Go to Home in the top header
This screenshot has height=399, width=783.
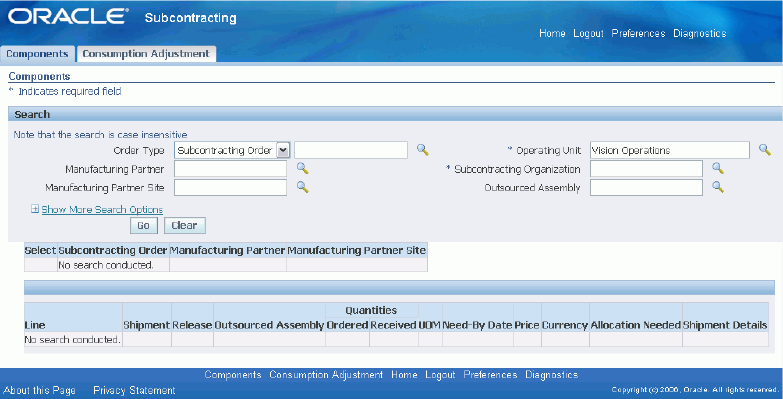click(552, 33)
